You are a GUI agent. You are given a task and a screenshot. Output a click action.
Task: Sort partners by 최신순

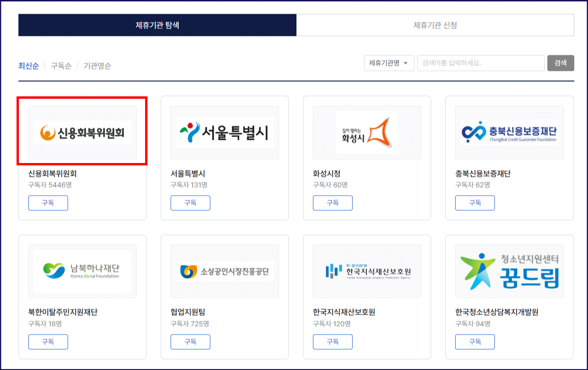point(28,66)
